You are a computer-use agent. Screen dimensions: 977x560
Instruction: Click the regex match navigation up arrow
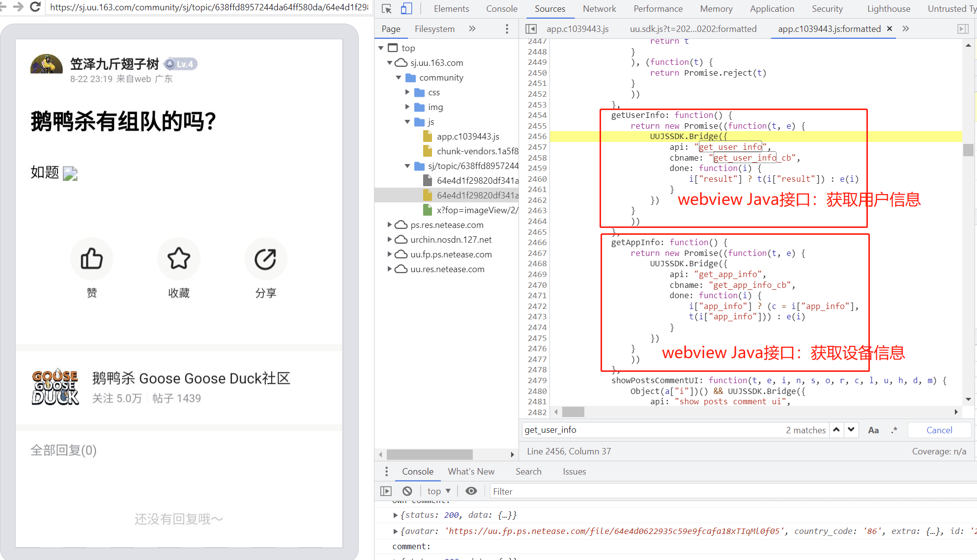pos(837,429)
